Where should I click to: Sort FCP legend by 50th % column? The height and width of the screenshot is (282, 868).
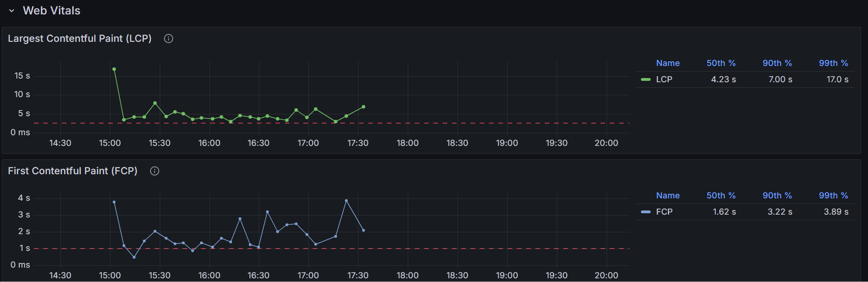coord(721,196)
